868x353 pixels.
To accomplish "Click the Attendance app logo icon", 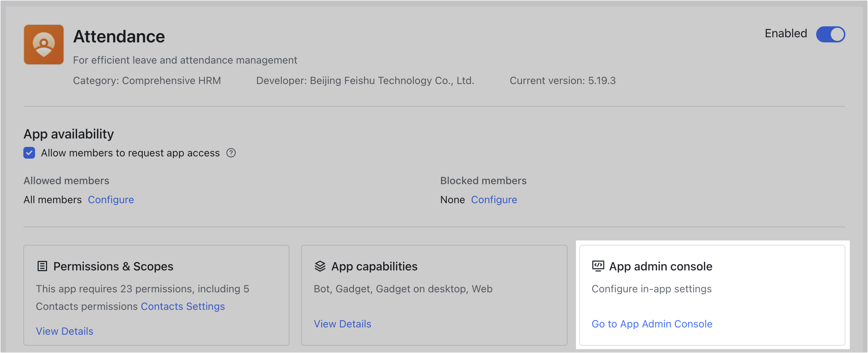I will [x=43, y=44].
